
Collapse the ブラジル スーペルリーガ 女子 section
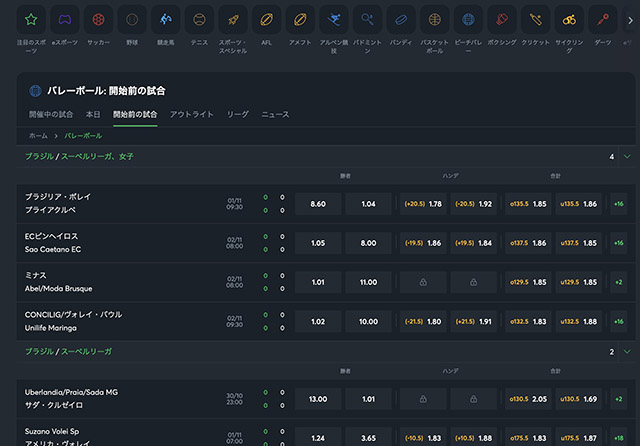click(627, 157)
